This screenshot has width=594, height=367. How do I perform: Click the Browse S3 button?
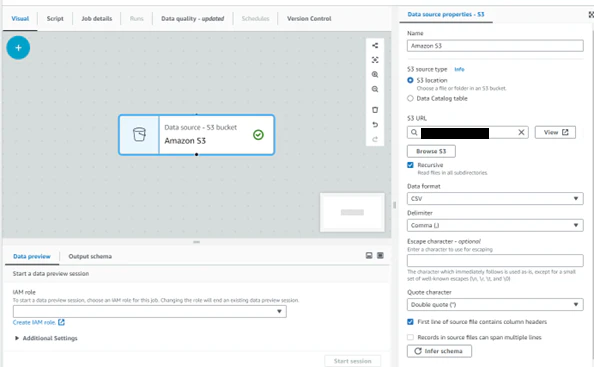431,151
